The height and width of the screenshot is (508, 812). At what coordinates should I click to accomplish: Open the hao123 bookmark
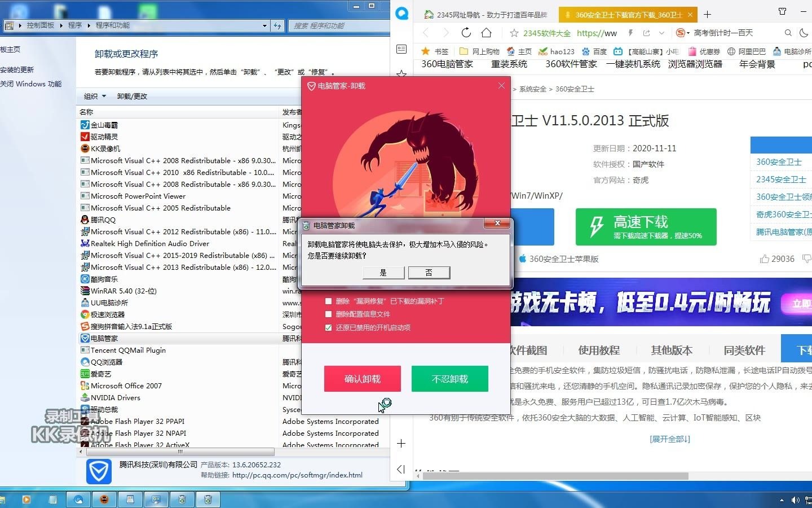(556, 51)
